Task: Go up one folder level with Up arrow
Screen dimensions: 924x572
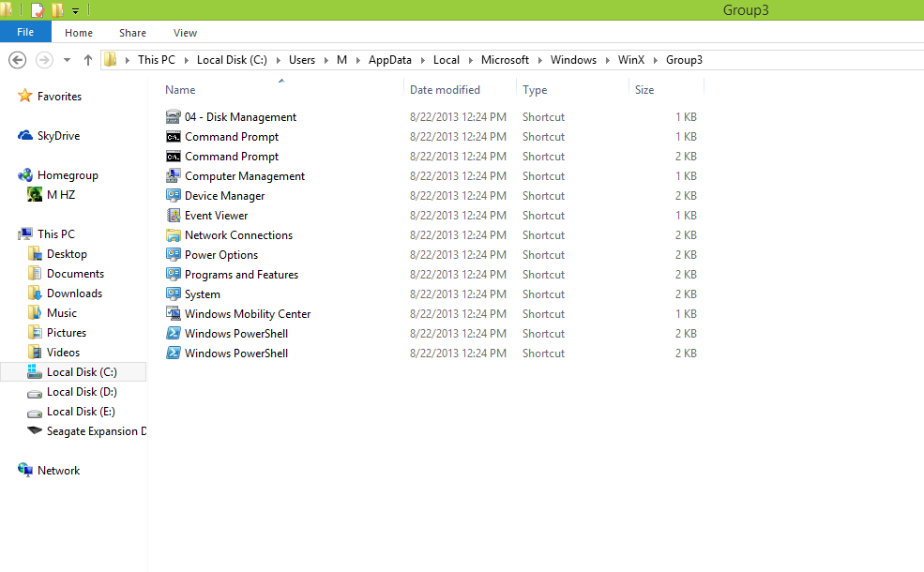Action: [x=88, y=59]
